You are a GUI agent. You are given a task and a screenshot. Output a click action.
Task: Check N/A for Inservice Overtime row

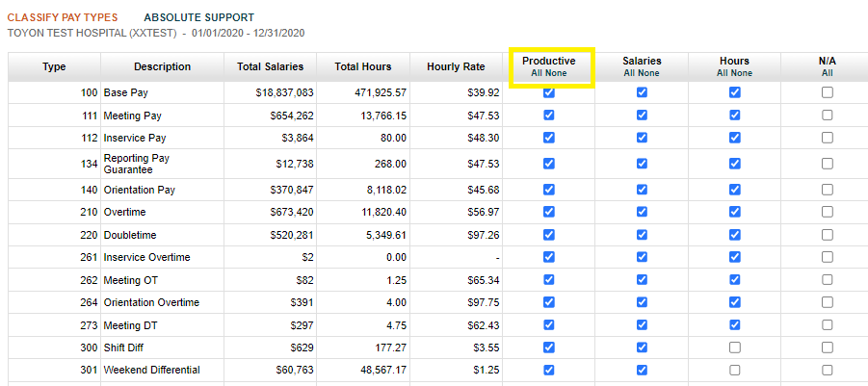coord(827,257)
